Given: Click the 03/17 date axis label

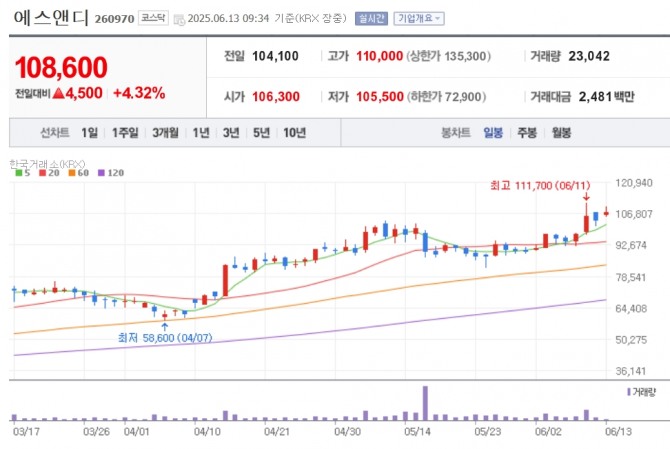Looking at the screenshot, I should [x=26, y=431].
